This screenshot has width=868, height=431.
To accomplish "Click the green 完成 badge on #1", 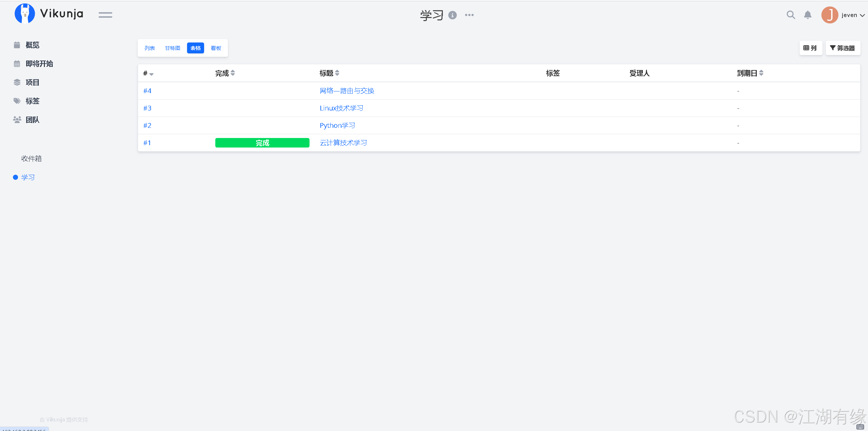I will click(x=262, y=143).
